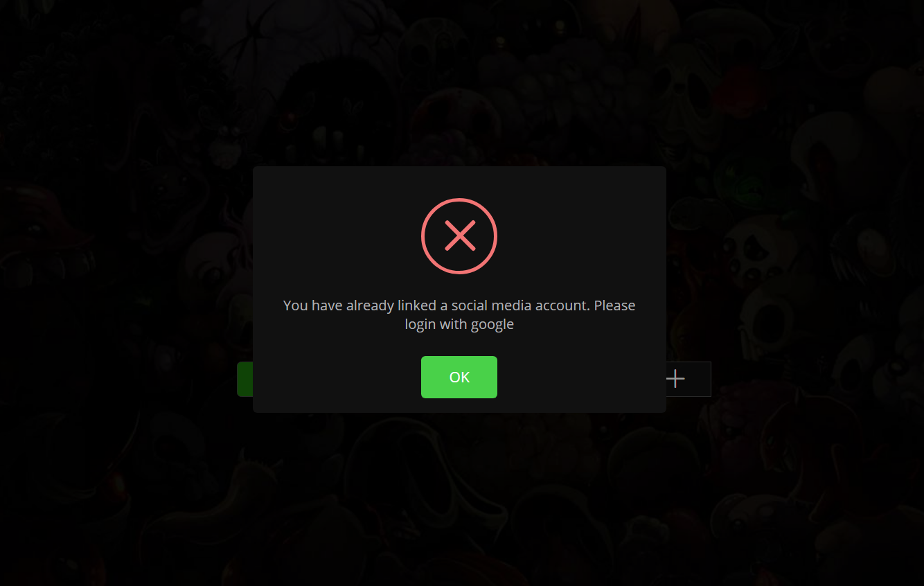The width and height of the screenshot is (924, 586).
Task: Click the word 'google' in the error message
Action: pyautogui.click(x=491, y=324)
